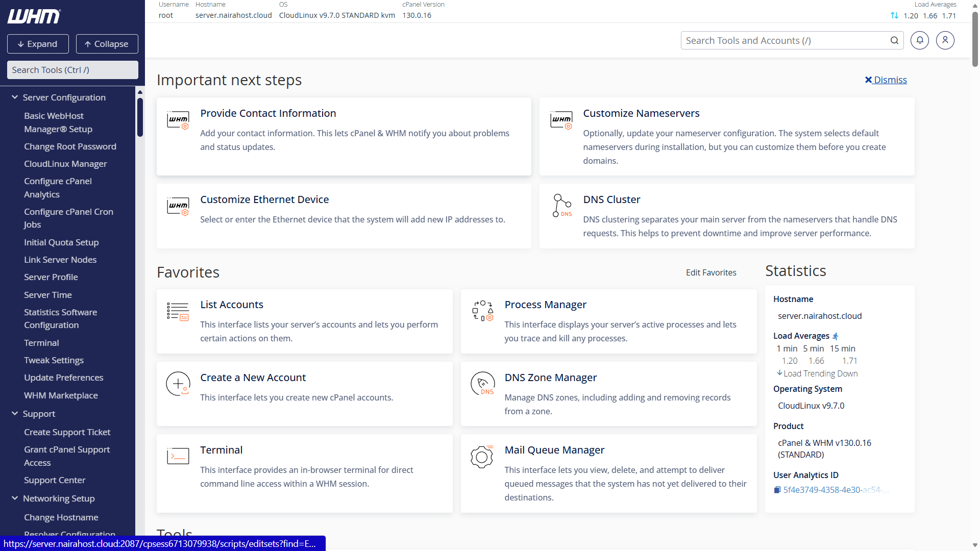980x551 pixels.
Task: Open Customize Nameservers
Action: pos(641,113)
